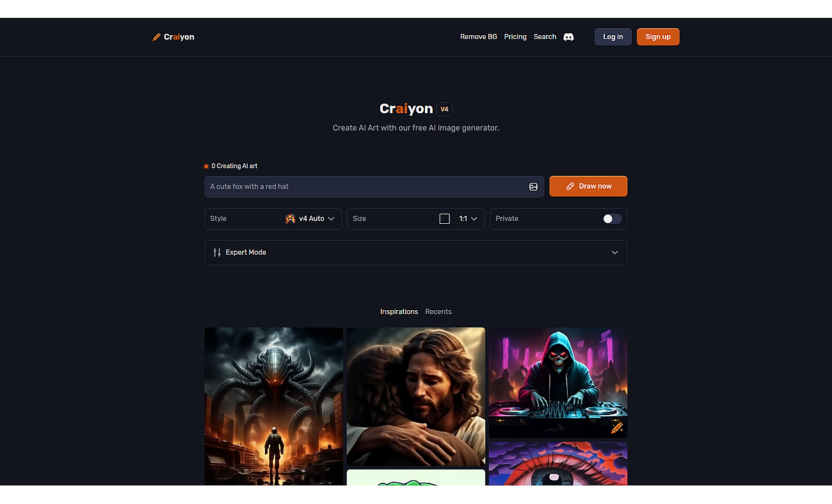The height and width of the screenshot is (504, 832).
Task: Open the hooded skull DJ thumbnail
Action: (558, 382)
